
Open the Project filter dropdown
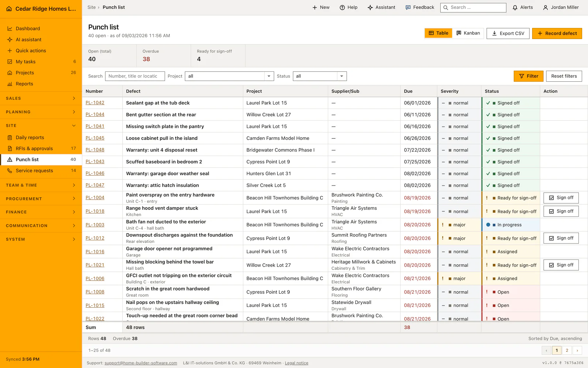pyautogui.click(x=229, y=76)
